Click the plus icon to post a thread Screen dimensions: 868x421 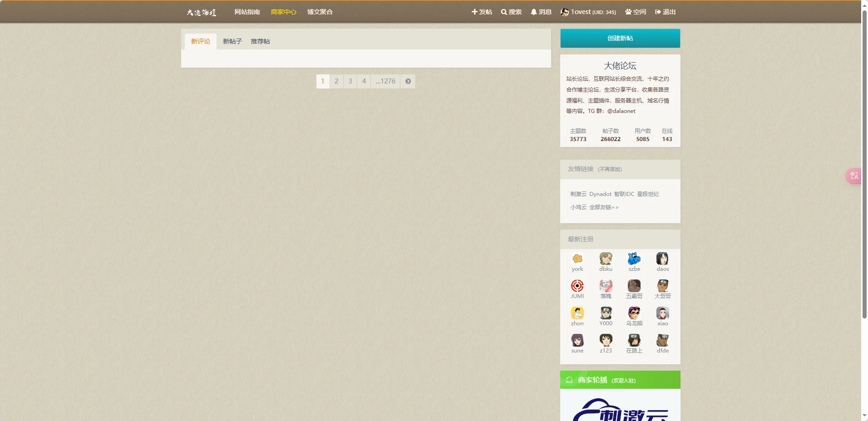pos(474,12)
